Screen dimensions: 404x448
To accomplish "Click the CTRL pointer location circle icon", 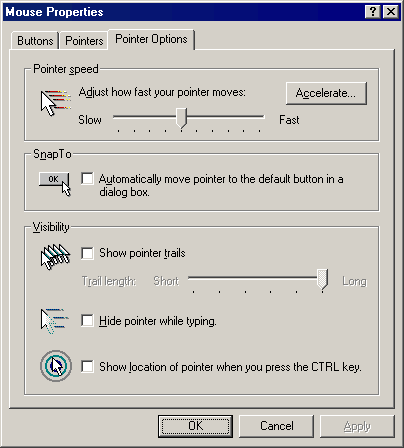I will 56,366.
